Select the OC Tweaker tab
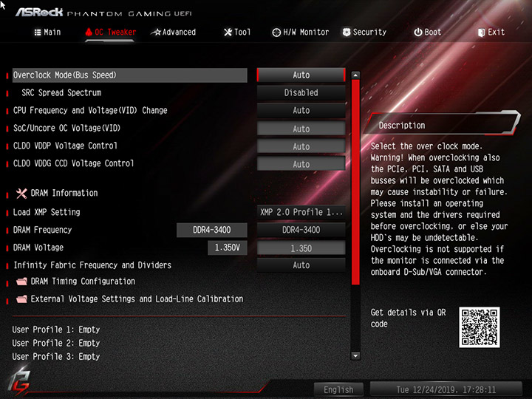 pos(111,33)
